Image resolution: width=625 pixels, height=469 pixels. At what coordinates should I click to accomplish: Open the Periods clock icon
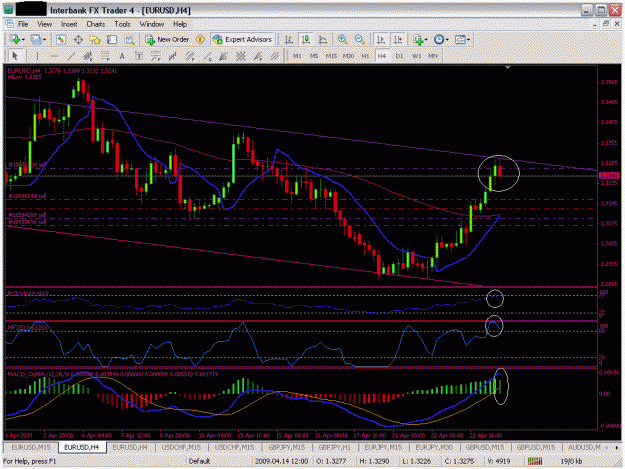[x=438, y=39]
